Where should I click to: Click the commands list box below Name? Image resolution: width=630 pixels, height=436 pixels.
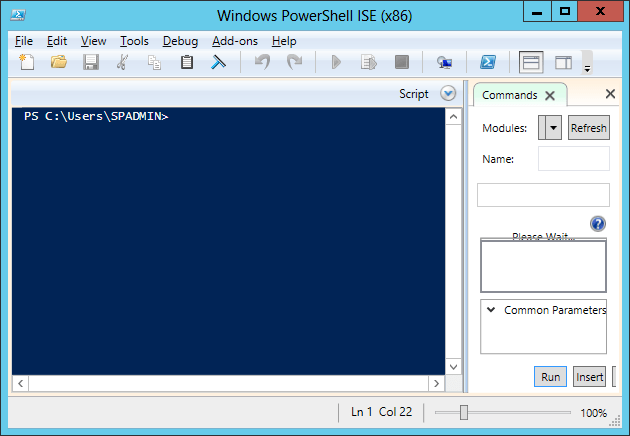click(543, 195)
